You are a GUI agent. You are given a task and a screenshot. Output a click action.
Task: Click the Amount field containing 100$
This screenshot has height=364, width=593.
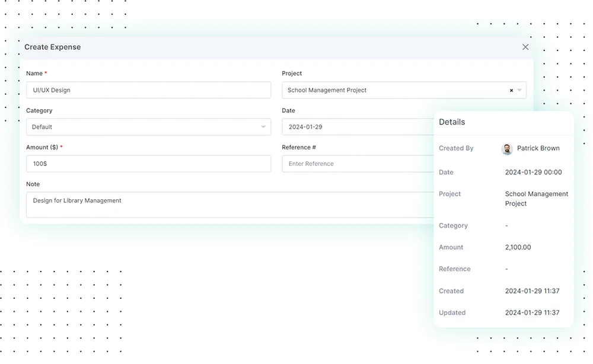coord(148,164)
